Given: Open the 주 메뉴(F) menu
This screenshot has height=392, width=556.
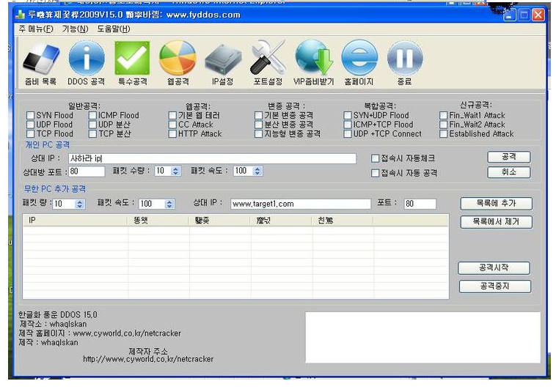Looking at the screenshot, I should [x=36, y=29].
